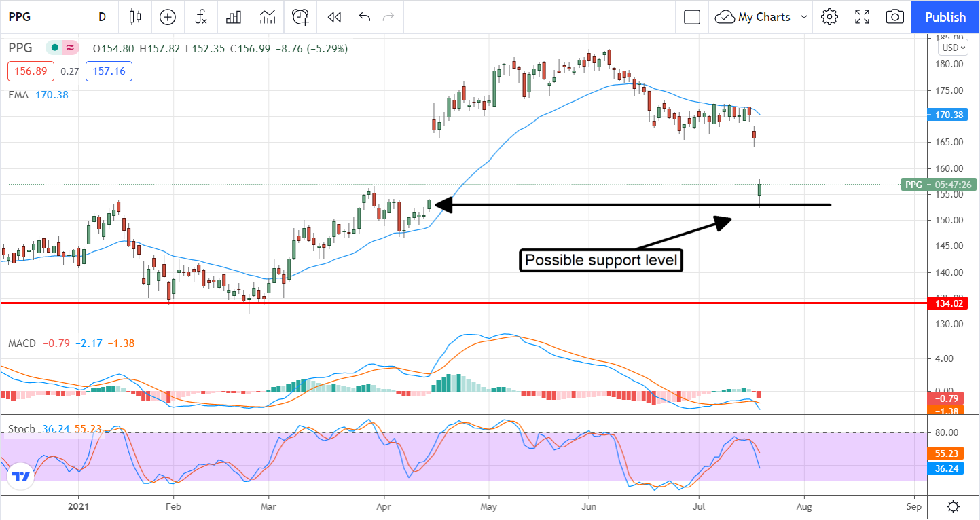Click the Feb label on the time axis
980x520 pixels.
click(x=173, y=506)
